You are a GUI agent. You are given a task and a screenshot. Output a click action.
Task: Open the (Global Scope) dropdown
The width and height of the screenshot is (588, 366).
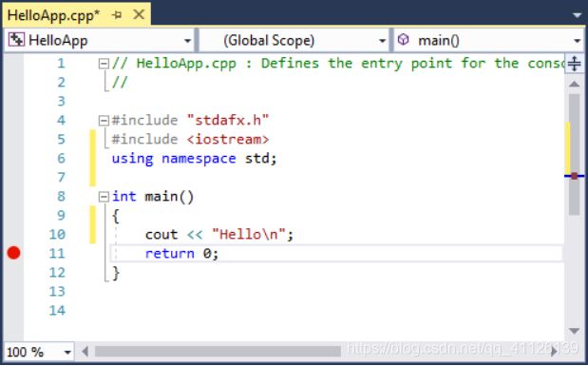[382, 41]
